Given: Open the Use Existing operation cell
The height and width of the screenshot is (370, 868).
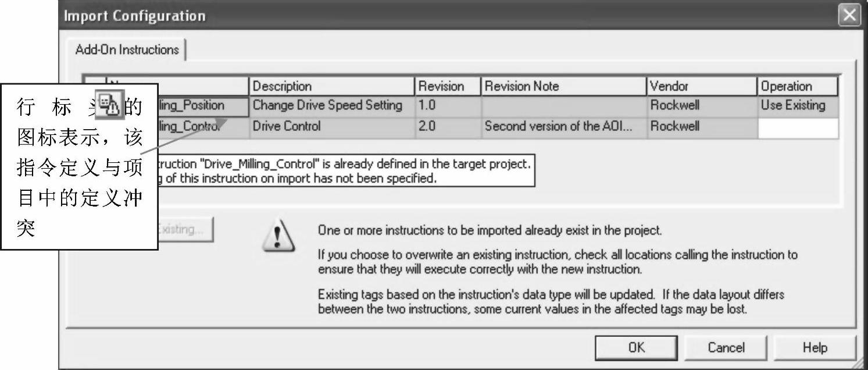Looking at the screenshot, I should [x=798, y=106].
